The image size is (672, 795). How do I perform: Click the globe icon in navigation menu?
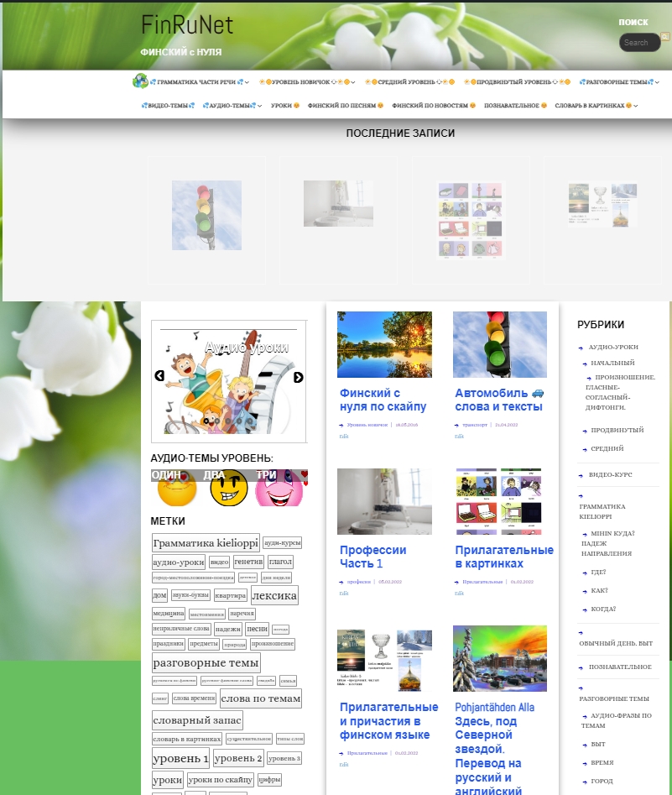139,81
